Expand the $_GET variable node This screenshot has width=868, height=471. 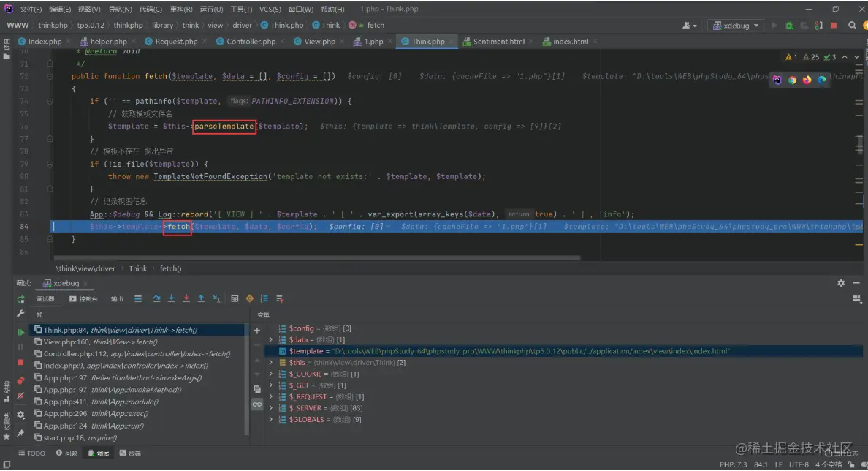click(270, 385)
